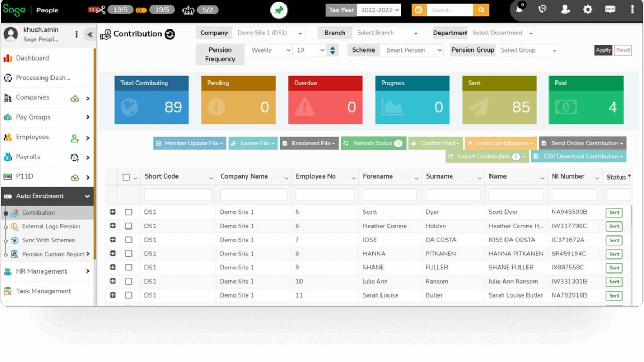Switch to the Dashboard sidebar item
Viewport: 644px width, 362px height.
pyautogui.click(x=32, y=58)
